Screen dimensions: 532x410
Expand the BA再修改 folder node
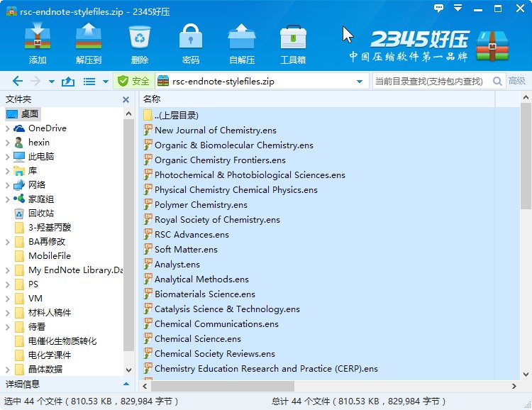[x=8, y=242]
